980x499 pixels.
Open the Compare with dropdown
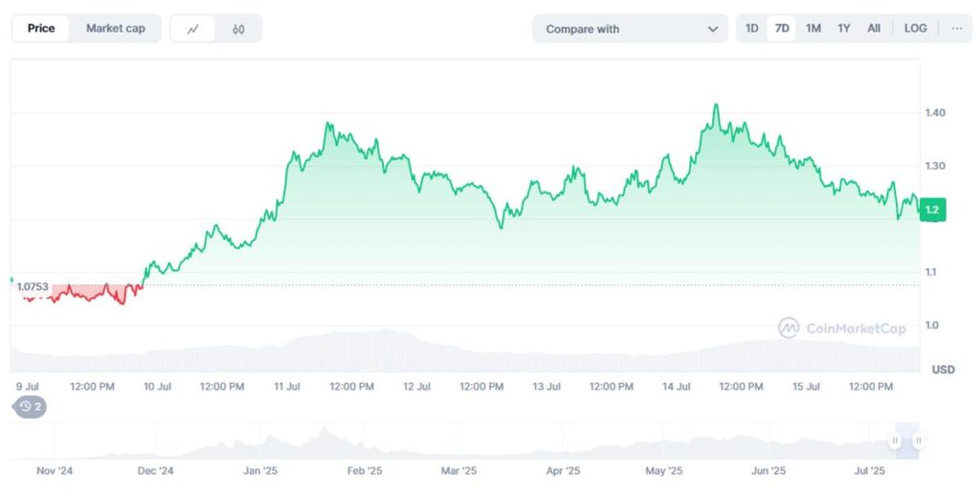(630, 29)
